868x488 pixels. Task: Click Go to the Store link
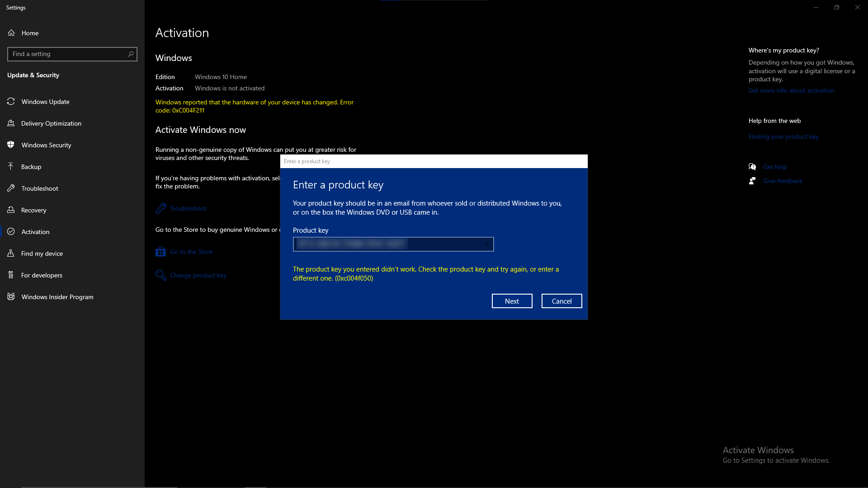191,251
